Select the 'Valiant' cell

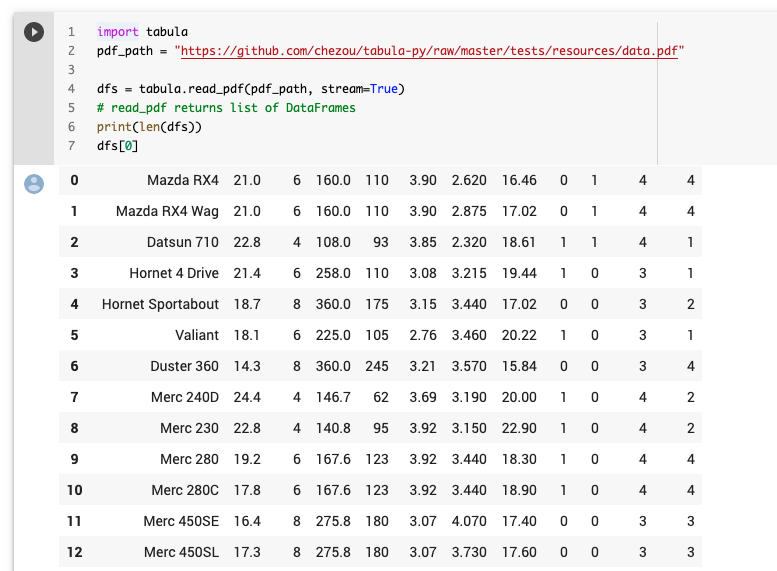pos(197,335)
